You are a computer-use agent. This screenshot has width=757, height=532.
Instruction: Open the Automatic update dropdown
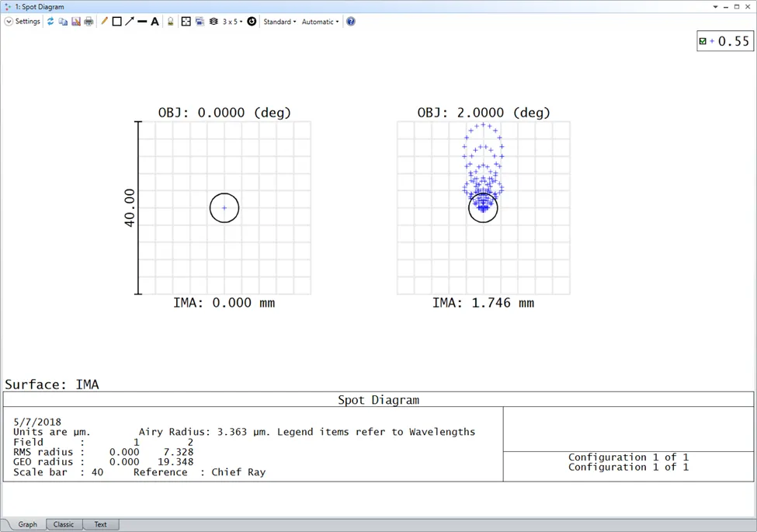320,22
